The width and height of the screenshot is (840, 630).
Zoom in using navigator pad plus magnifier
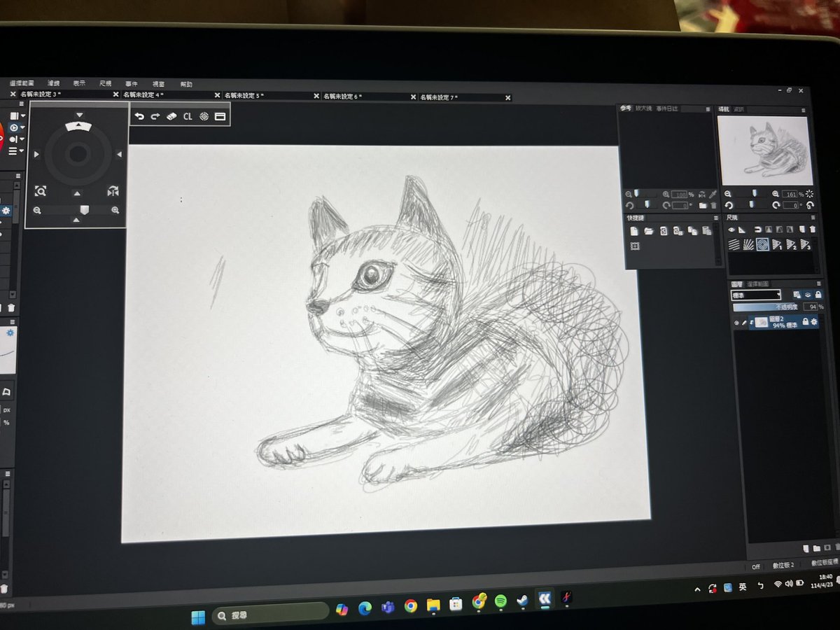[115, 210]
